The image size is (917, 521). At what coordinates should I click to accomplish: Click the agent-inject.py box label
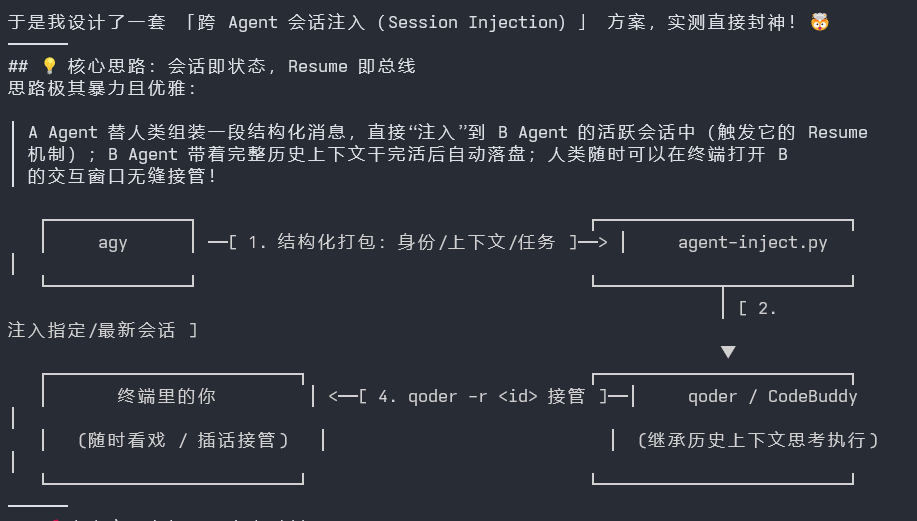753,242
